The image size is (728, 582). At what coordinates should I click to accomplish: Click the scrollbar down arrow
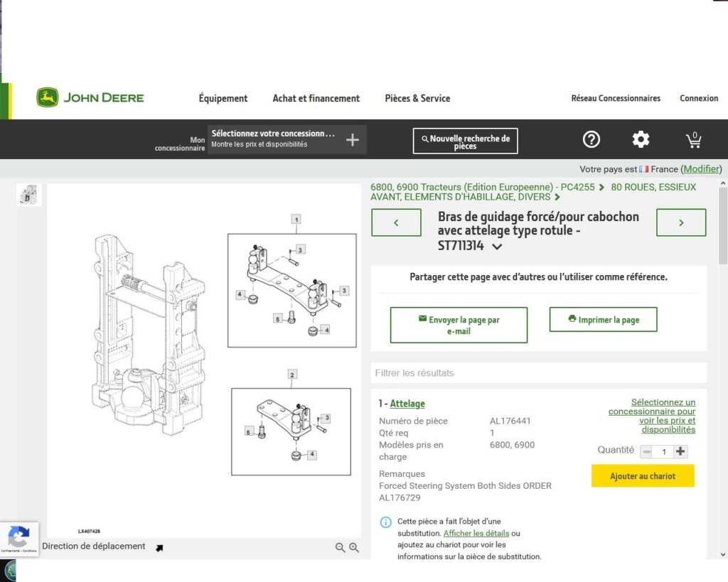pyautogui.click(x=722, y=554)
